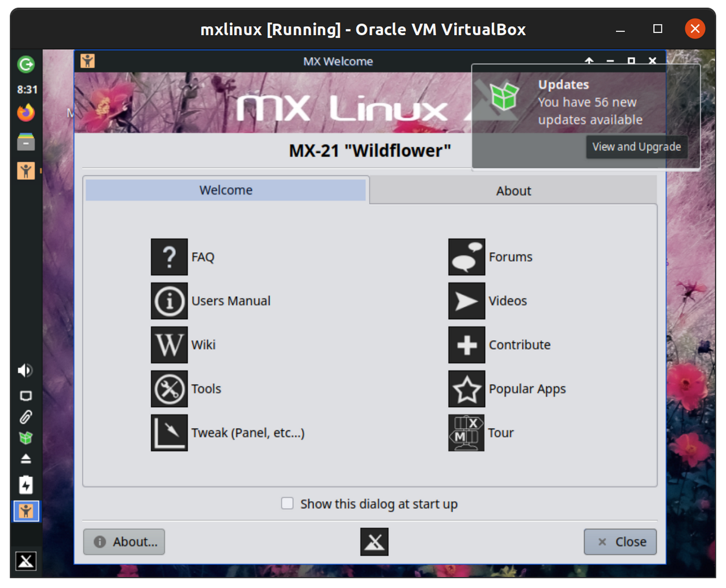Open the Users Manual info icon

click(x=169, y=301)
